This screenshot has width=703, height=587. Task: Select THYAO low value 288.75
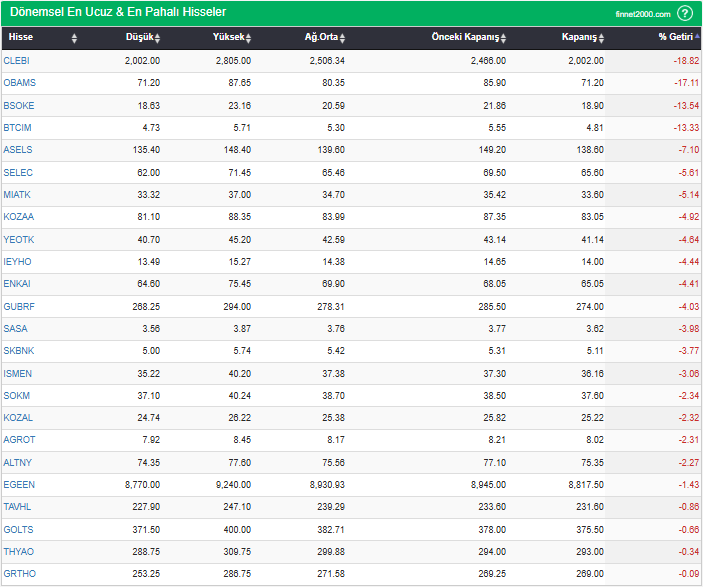[146, 552]
